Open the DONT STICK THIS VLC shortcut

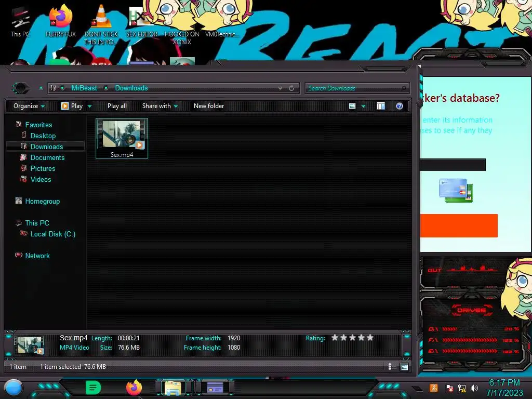pyautogui.click(x=101, y=24)
